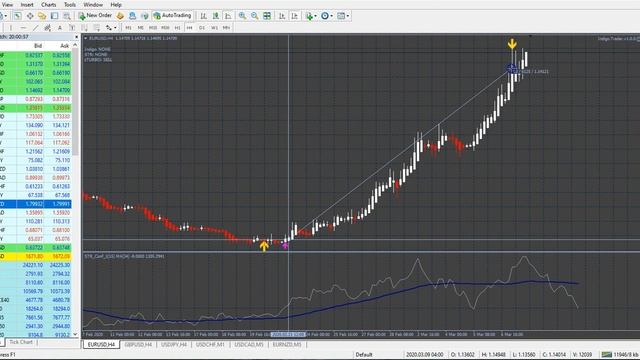Screen dimensions: 640x360
Task: Toggle the Auto Scroll chart icon
Action: coord(282,16)
